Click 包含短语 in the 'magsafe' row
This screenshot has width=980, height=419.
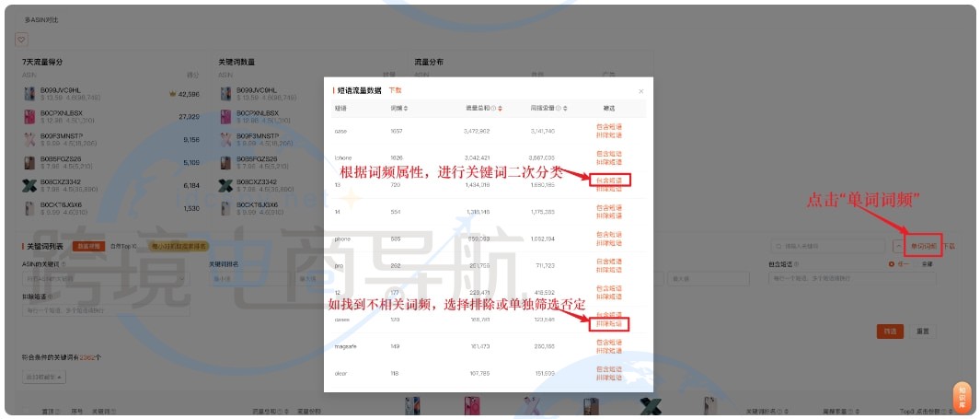coord(609,343)
